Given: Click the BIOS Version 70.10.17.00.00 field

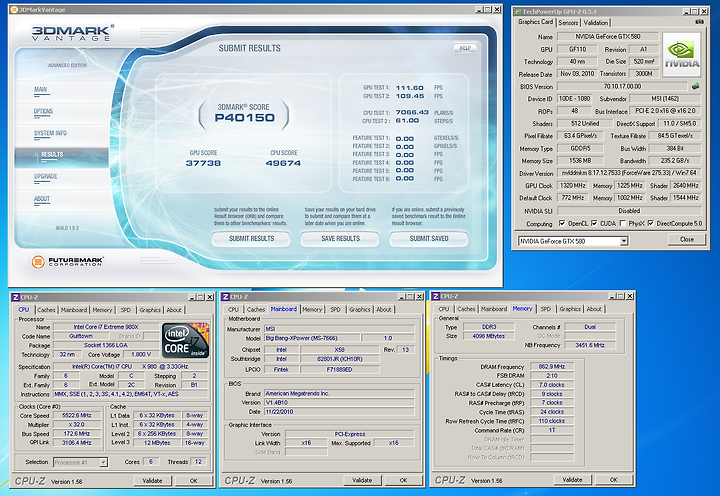Looking at the screenshot, I should click(x=622, y=86).
